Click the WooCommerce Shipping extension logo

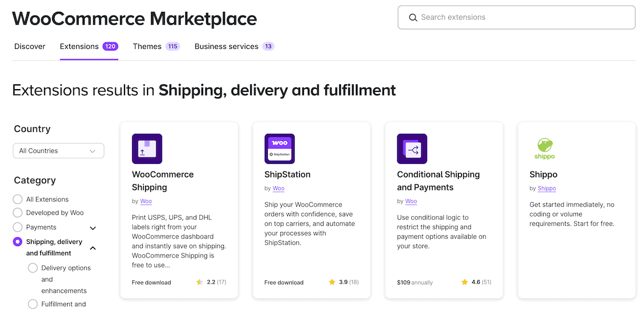[147, 148]
